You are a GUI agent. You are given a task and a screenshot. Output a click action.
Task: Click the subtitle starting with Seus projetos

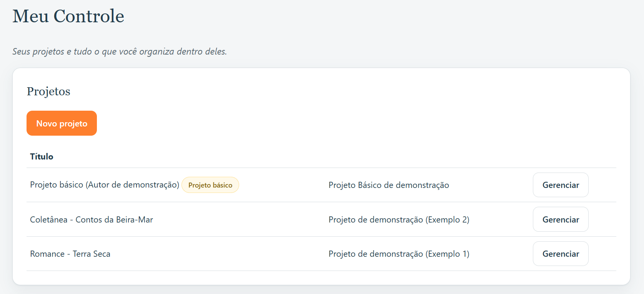(120, 51)
